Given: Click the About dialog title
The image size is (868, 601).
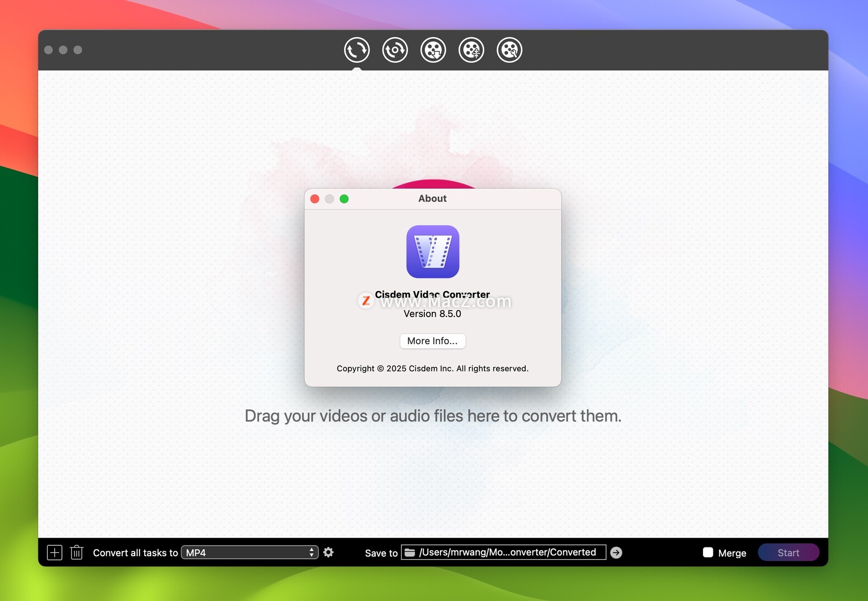Looking at the screenshot, I should pos(432,199).
